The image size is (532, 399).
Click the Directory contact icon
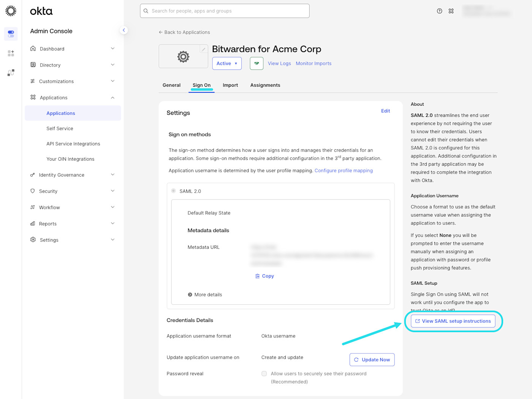pyautogui.click(x=33, y=65)
